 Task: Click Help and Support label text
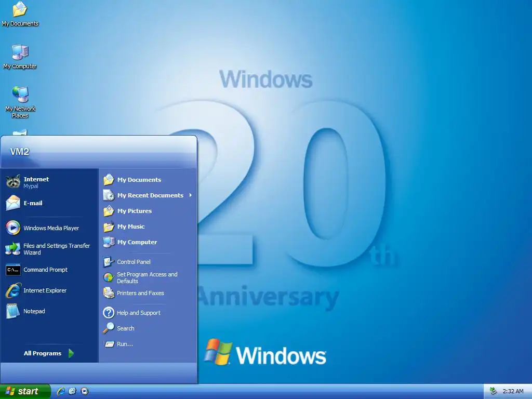[x=139, y=313]
